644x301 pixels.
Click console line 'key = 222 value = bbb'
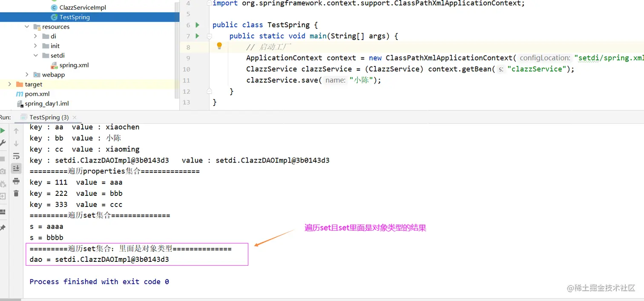(x=76, y=193)
